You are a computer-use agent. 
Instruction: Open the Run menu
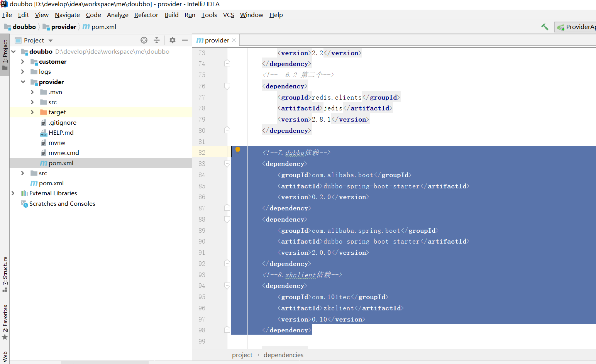click(x=190, y=15)
